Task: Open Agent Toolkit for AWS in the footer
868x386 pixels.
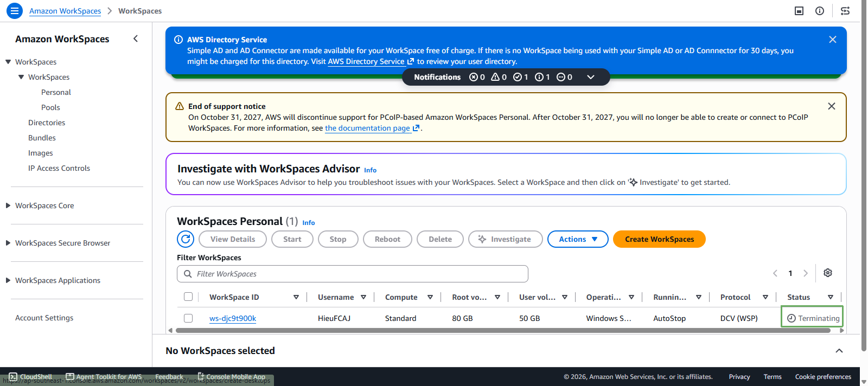Action: point(104,377)
